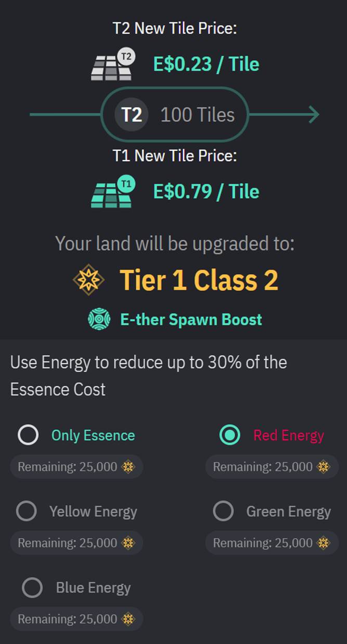347x644 pixels.
Task: Choose the Green Energy radio option
Action: tap(223, 511)
